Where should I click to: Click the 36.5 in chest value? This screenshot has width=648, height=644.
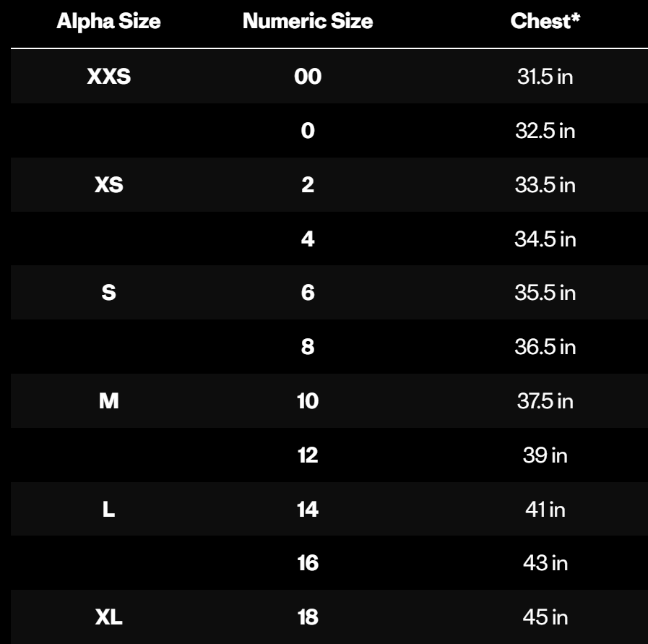coord(545,347)
